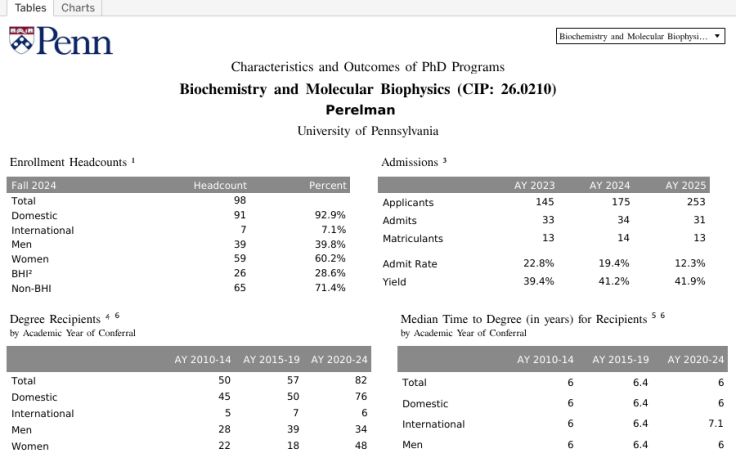Switch to the Charts tab
The height and width of the screenshot is (454, 736).
77,8
